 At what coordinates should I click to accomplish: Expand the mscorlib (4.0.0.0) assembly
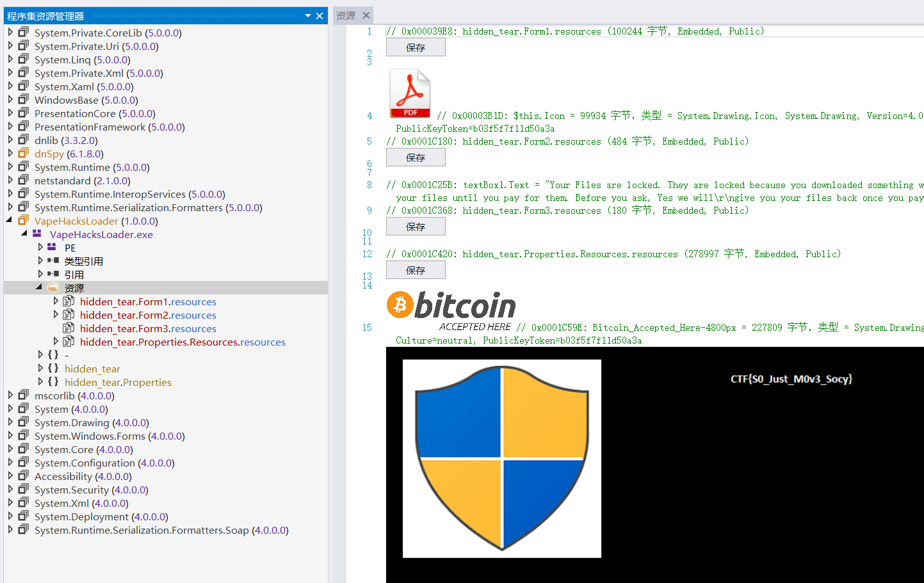coord(10,395)
